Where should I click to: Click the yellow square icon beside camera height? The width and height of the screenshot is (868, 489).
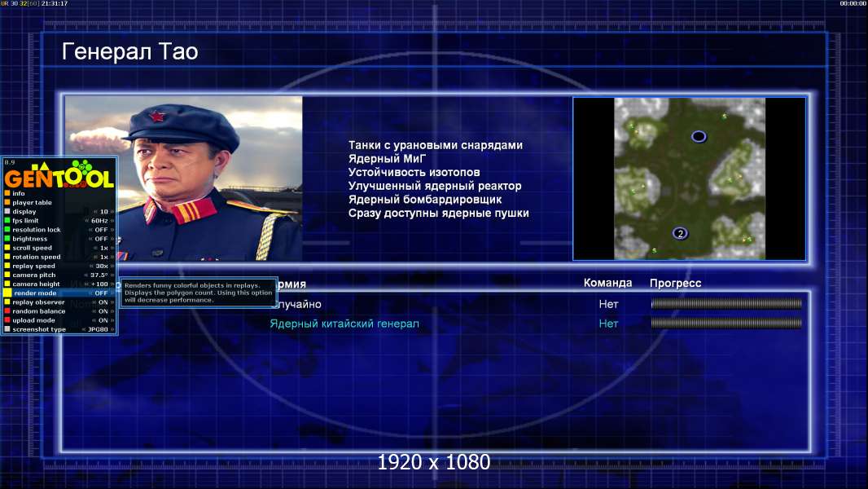click(x=7, y=284)
